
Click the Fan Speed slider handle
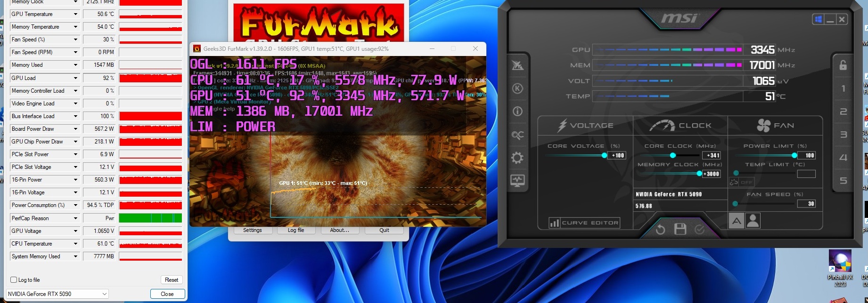735,204
